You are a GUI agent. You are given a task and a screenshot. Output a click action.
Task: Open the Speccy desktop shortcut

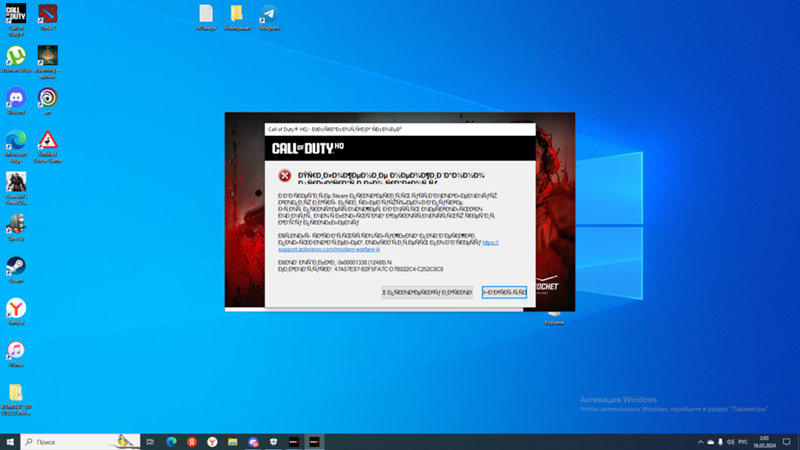pyautogui.click(x=16, y=228)
